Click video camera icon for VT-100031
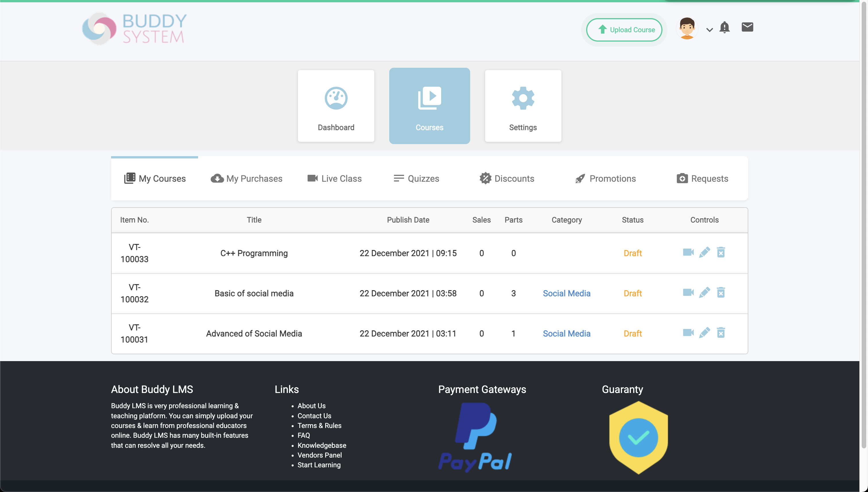Screen dimensions: 868x492 pyautogui.click(x=688, y=333)
